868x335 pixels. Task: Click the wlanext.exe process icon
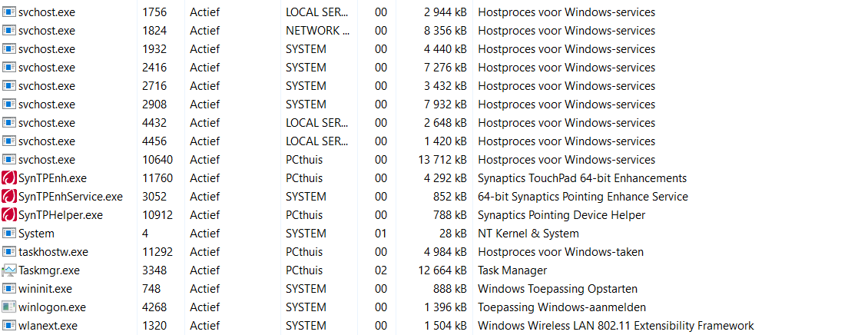(9, 326)
